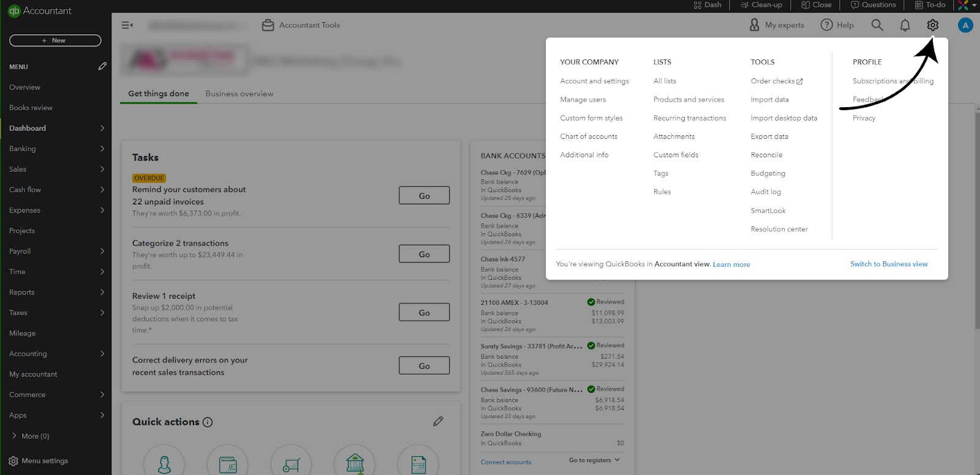
Task: Choose Order checks external link
Action: click(777, 81)
